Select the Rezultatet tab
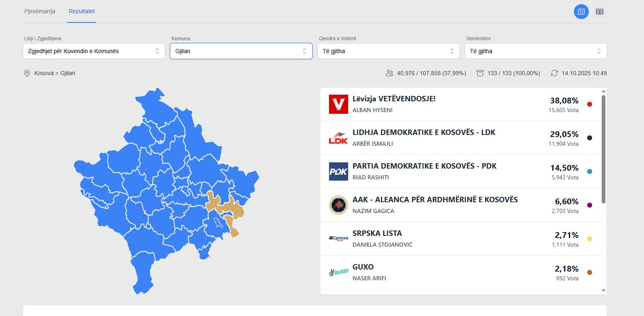 (82, 11)
